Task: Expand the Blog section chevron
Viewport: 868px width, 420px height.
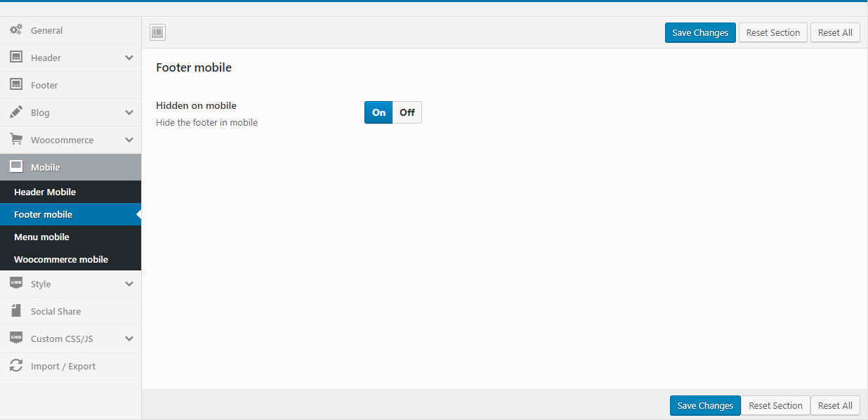Action: [x=129, y=112]
